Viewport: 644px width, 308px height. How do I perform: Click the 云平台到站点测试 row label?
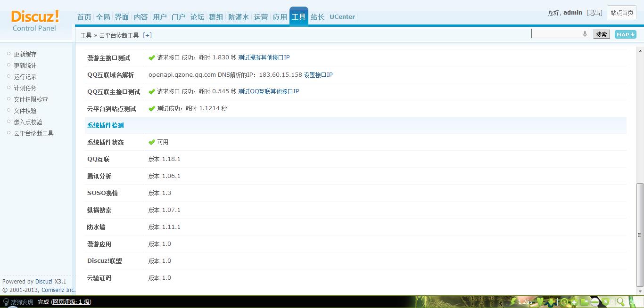111,109
